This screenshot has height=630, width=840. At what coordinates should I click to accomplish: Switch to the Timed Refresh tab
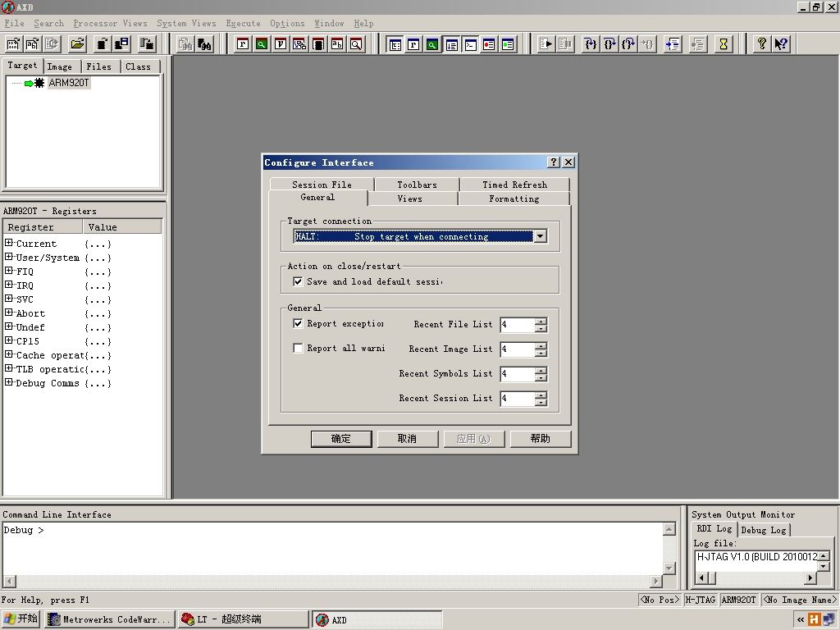tap(514, 185)
